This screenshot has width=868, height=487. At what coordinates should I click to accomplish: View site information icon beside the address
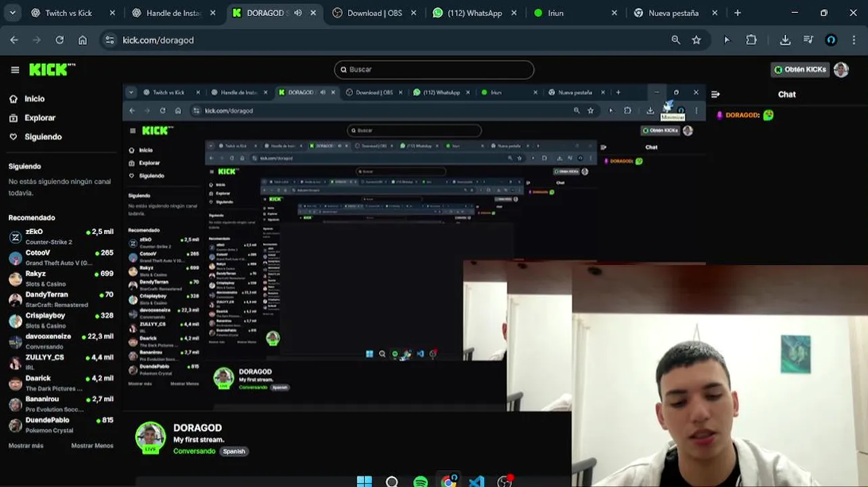click(111, 40)
